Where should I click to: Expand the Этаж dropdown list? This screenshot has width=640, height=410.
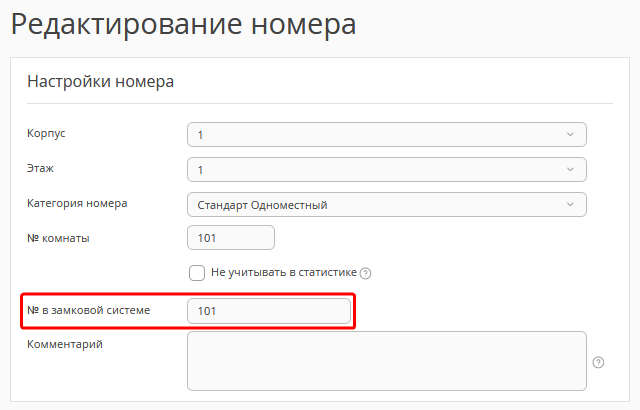click(386, 170)
